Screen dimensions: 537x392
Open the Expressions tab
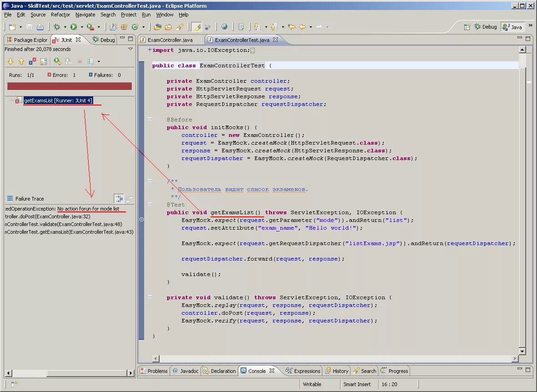tap(303, 371)
